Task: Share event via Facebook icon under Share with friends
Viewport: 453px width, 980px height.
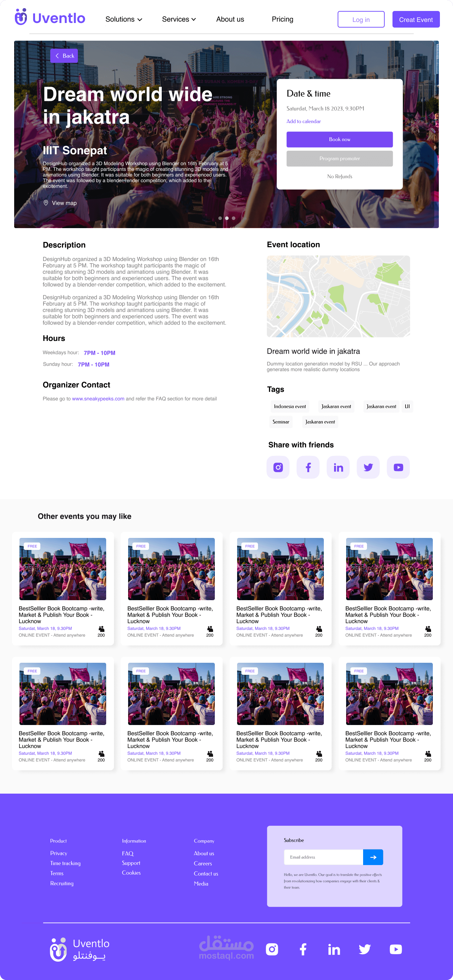Action: [x=308, y=467]
